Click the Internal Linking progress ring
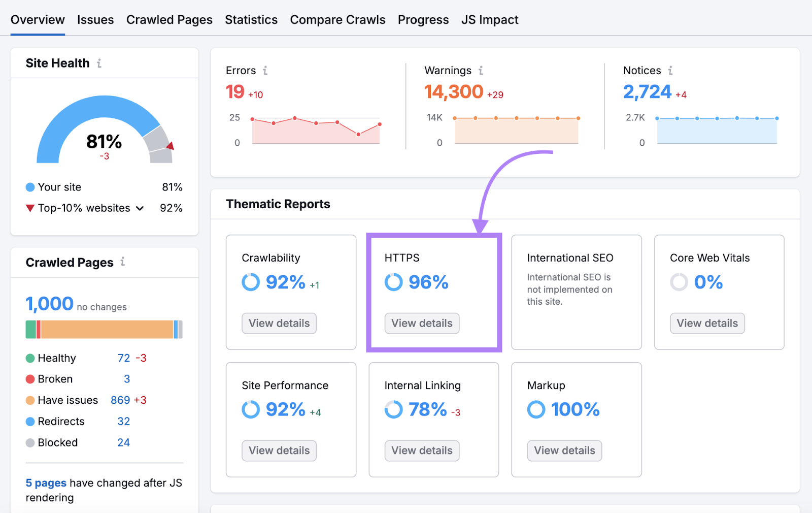Viewport: 812px width, 513px height. [393, 409]
